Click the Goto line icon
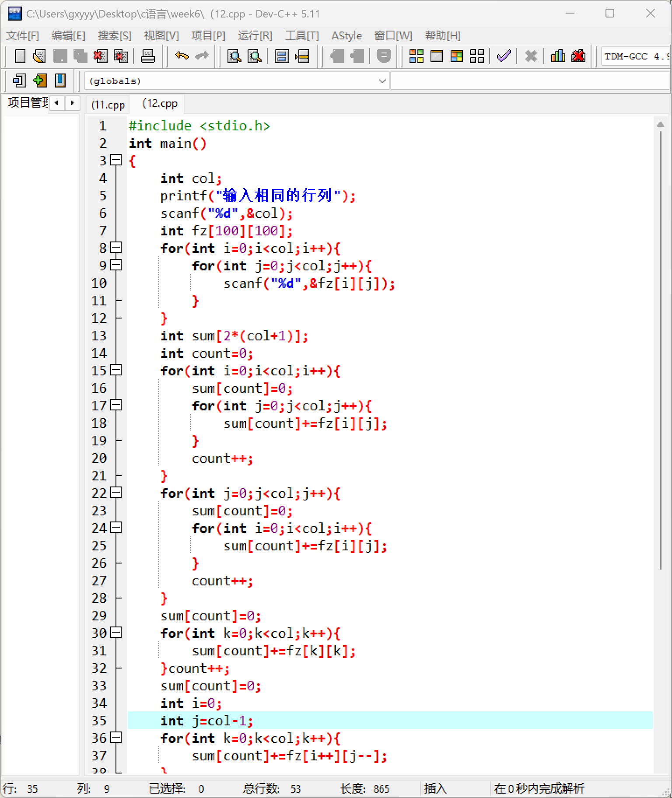Image resolution: width=672 pixels, height=798 pixels. tap(302, 56)
